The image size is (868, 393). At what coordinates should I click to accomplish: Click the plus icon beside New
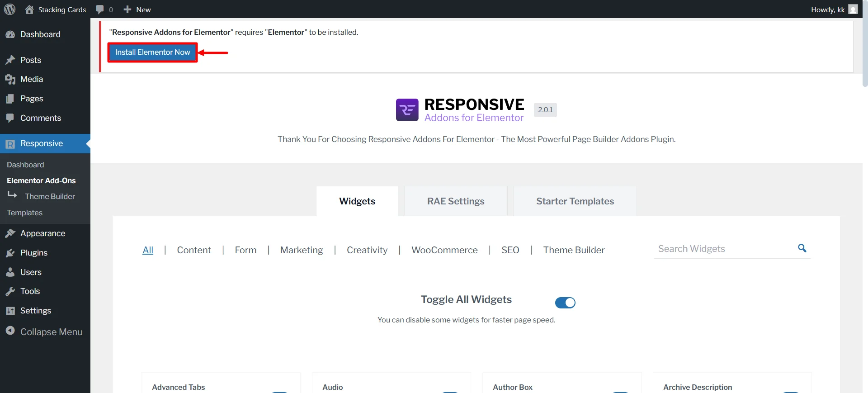127,9
